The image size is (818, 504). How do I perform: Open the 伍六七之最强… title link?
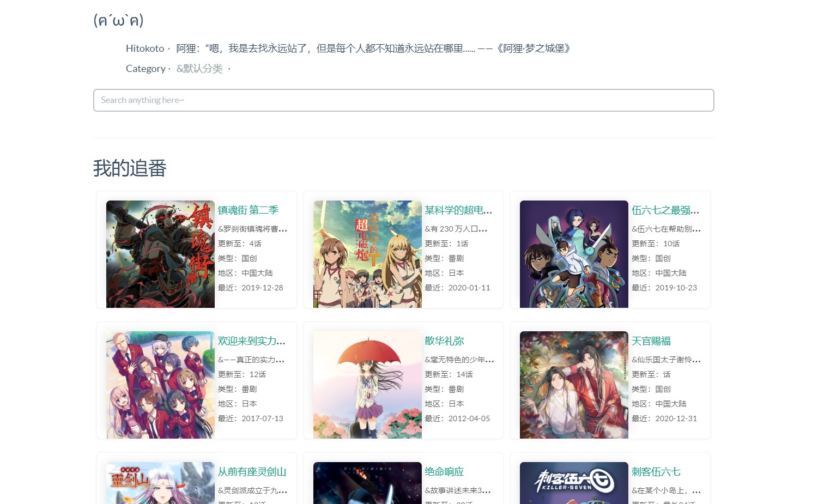[665, 210]
